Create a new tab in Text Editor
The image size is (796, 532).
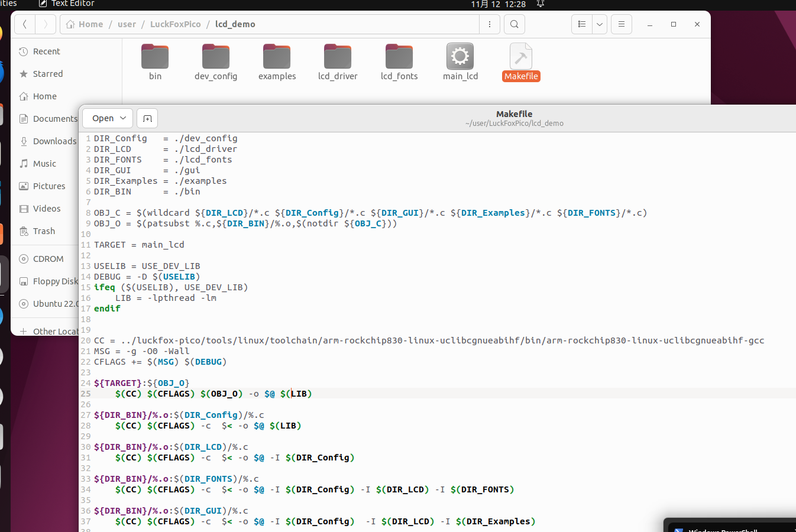(x=147, y=118)
